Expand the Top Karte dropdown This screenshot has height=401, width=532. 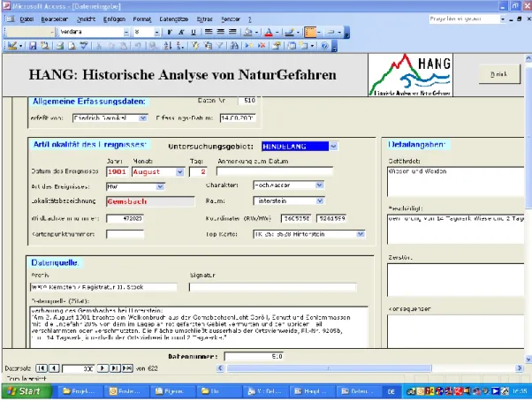(x=361, y=234)
